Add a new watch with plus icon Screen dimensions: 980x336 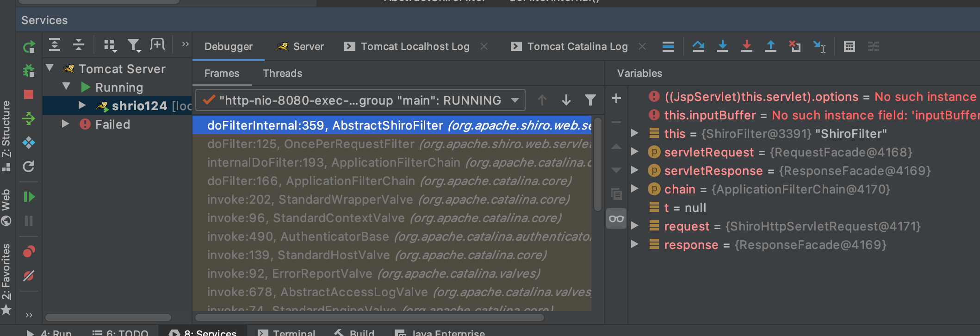tap(616, 98)
